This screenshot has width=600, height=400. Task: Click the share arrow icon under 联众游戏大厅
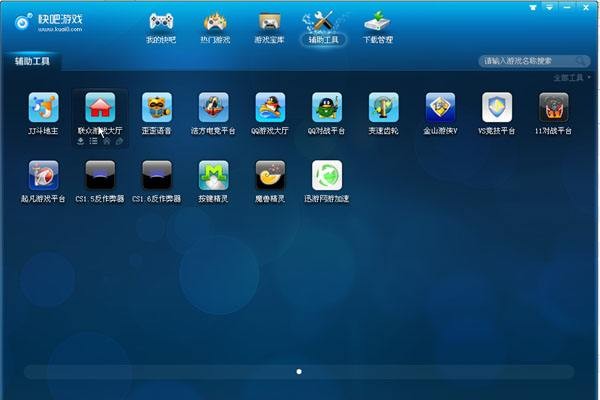pyautogui.click(x=119, y=141)
